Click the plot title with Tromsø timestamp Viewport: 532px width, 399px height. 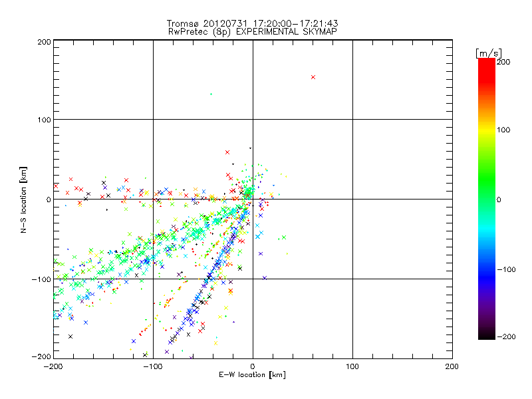(253, 23)
